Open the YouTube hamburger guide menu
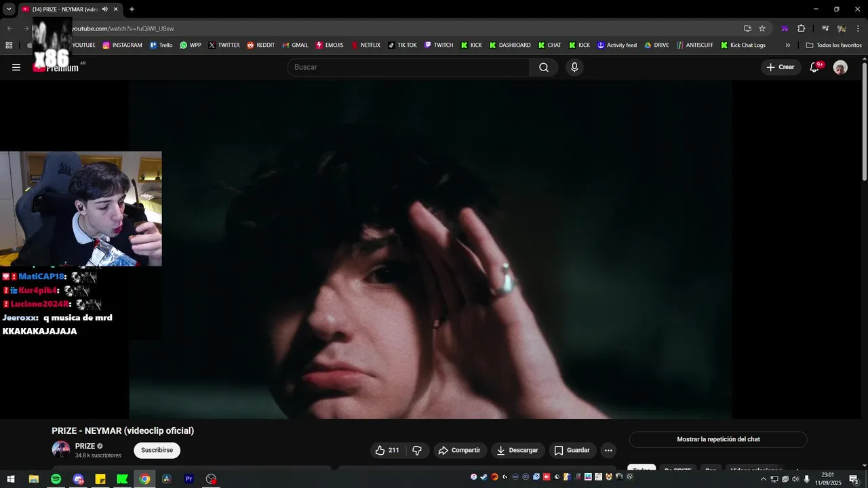This screenshot has height=488, width=868. click(x=16, y=67)
